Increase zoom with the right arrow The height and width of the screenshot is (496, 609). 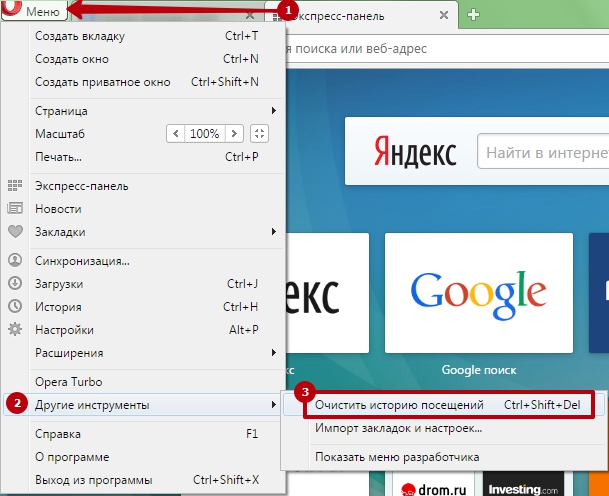233,133
